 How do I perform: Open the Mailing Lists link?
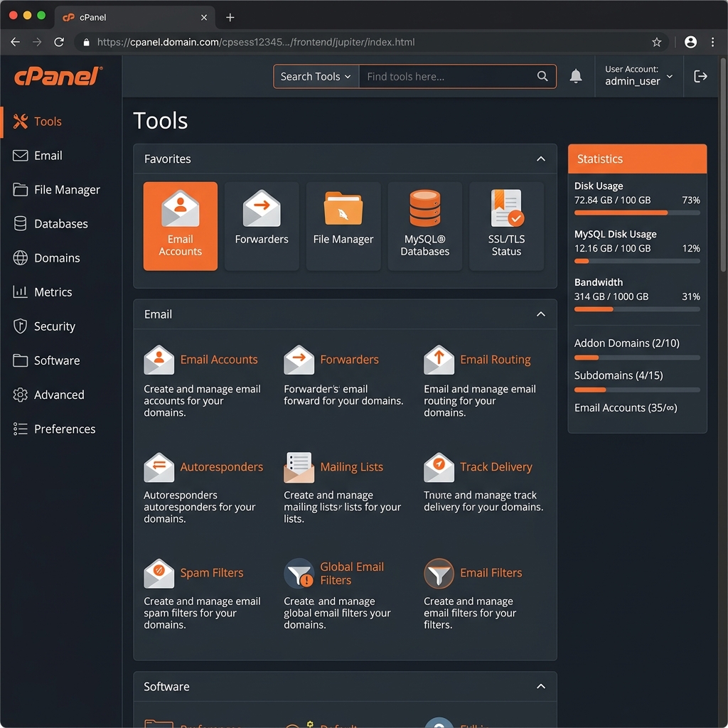[x=351, y=467]
